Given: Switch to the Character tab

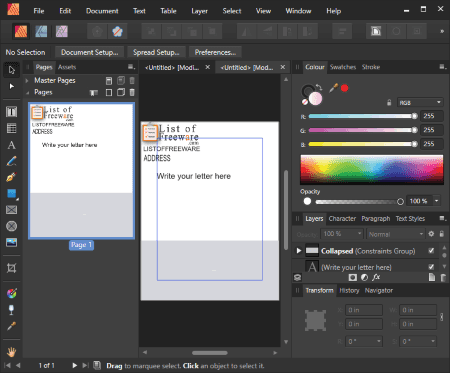Looking at the screenshot, I should click(342, 219).
